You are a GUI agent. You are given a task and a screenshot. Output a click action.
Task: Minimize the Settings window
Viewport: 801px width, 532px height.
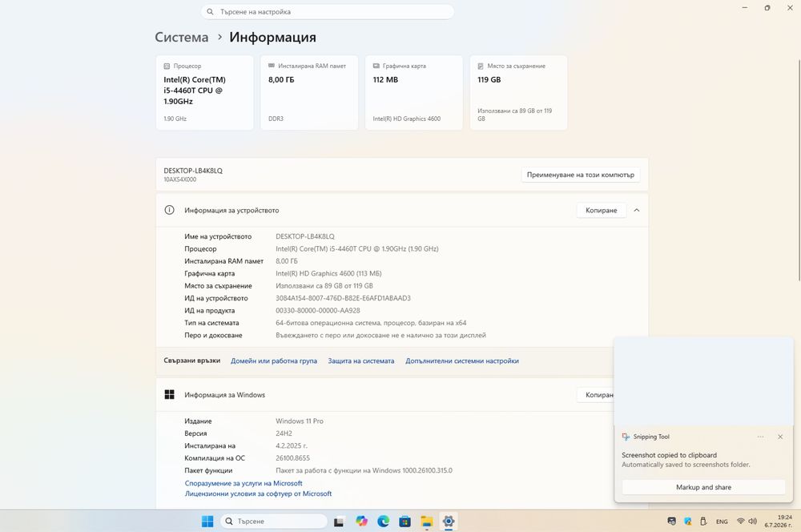745,8
